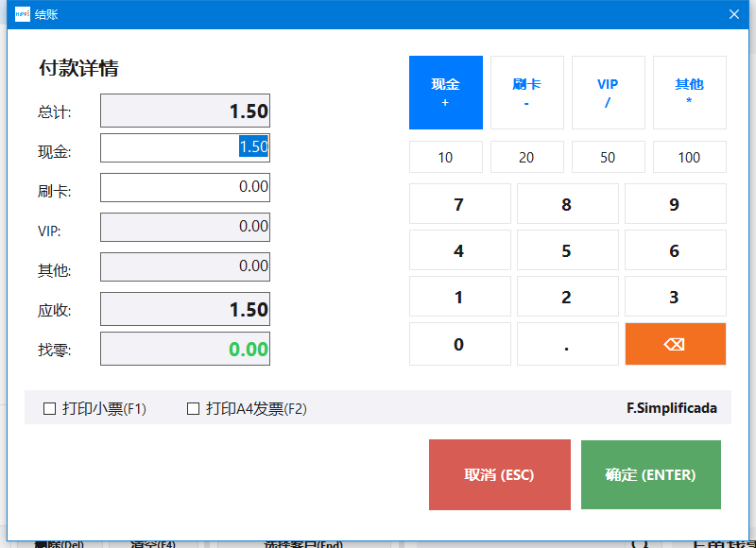Select the 现金 cash payment method

445,93
